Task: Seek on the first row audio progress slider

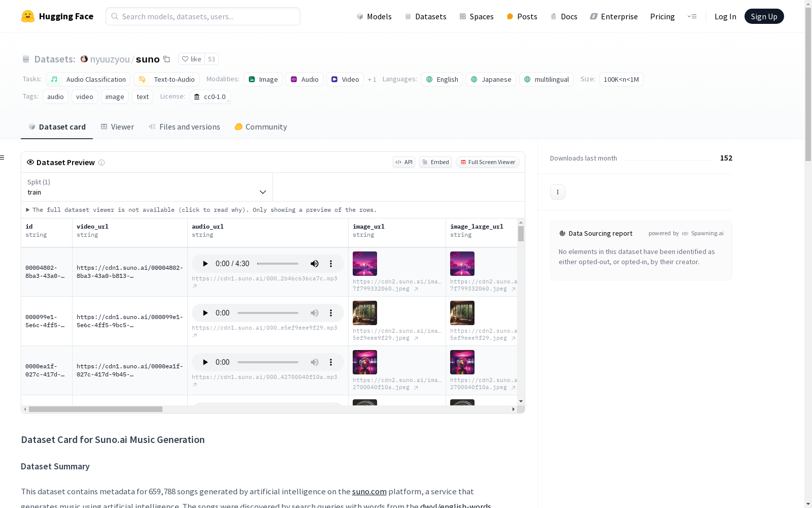Action: pos(278,264)
